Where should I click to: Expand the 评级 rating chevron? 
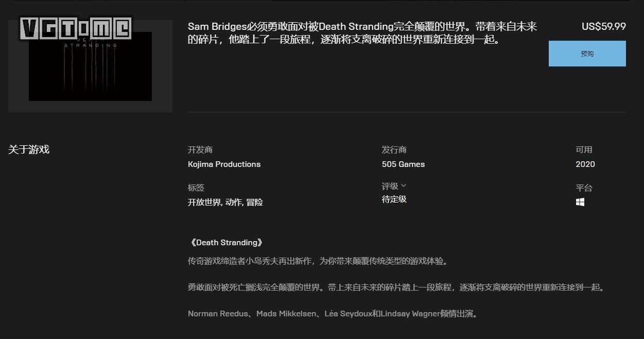tap(404, 185)
